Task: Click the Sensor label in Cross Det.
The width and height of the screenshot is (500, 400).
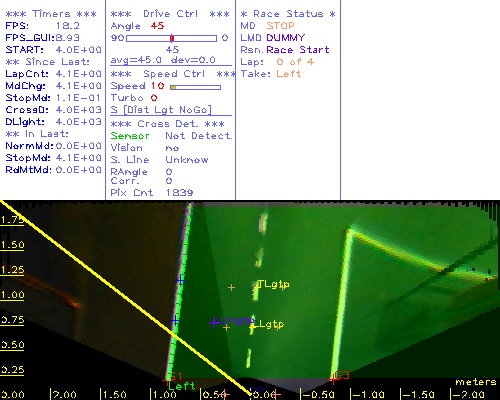Action: (130, 136)
